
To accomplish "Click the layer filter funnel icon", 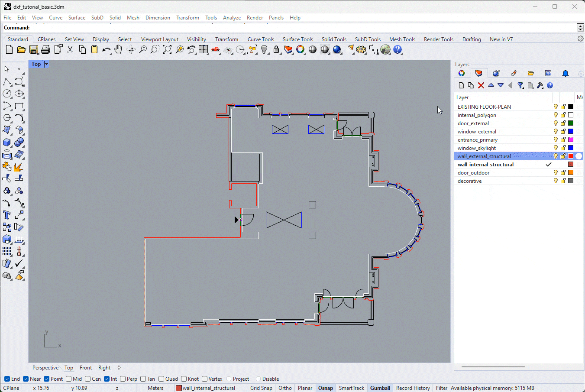I will pos(520,85).
